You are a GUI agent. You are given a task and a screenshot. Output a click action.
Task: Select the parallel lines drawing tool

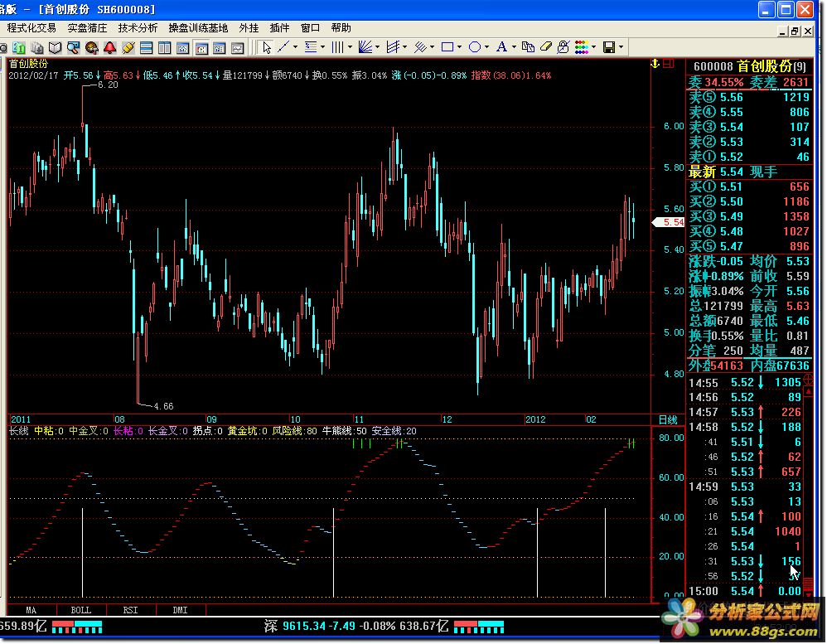point(420,47)
